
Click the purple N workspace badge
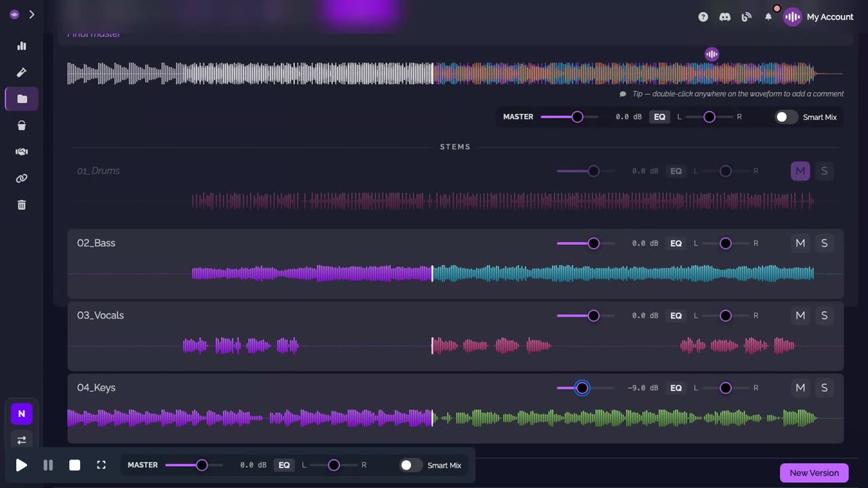(22, 413)
